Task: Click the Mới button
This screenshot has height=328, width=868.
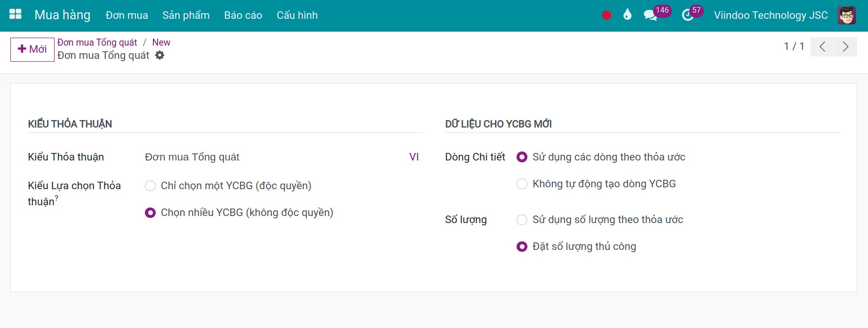Action: pos(32,49)
